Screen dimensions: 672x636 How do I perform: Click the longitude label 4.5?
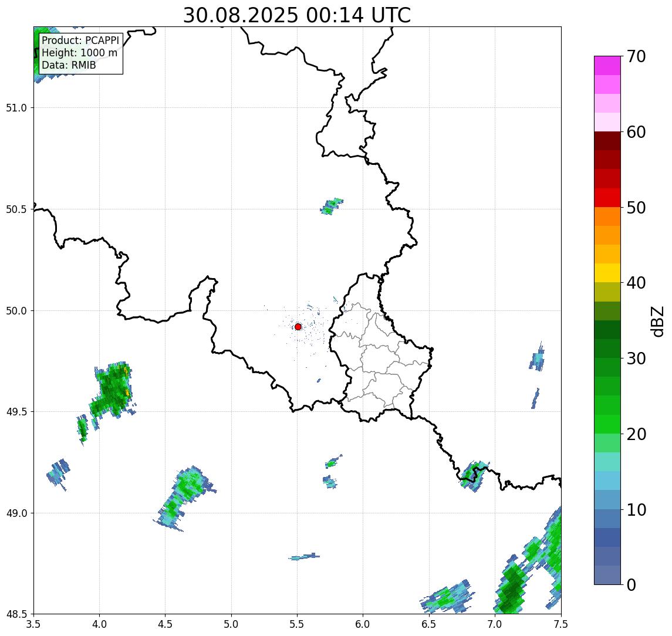(166, 624)
